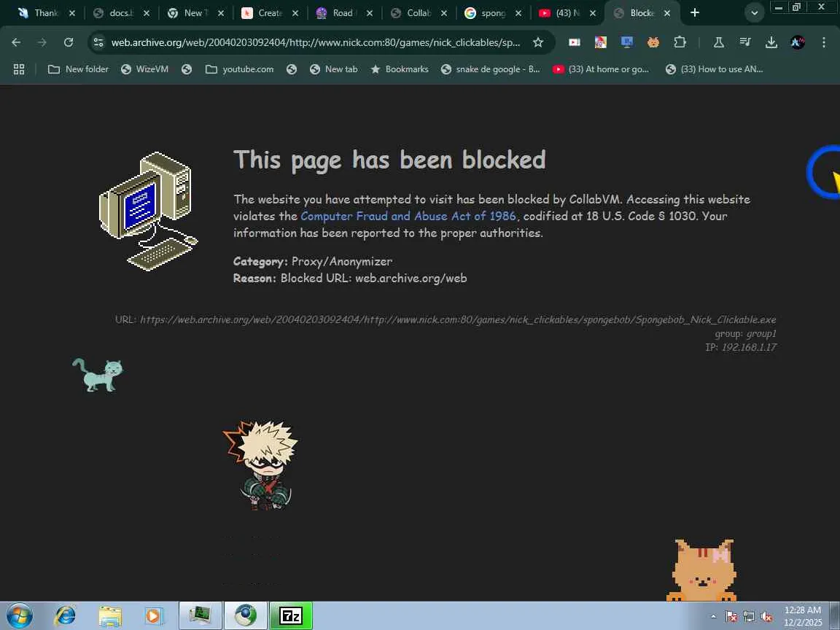840x630 pixels.
Task: Click the muted volume tray icon
Action: click(x=766, y=617)
